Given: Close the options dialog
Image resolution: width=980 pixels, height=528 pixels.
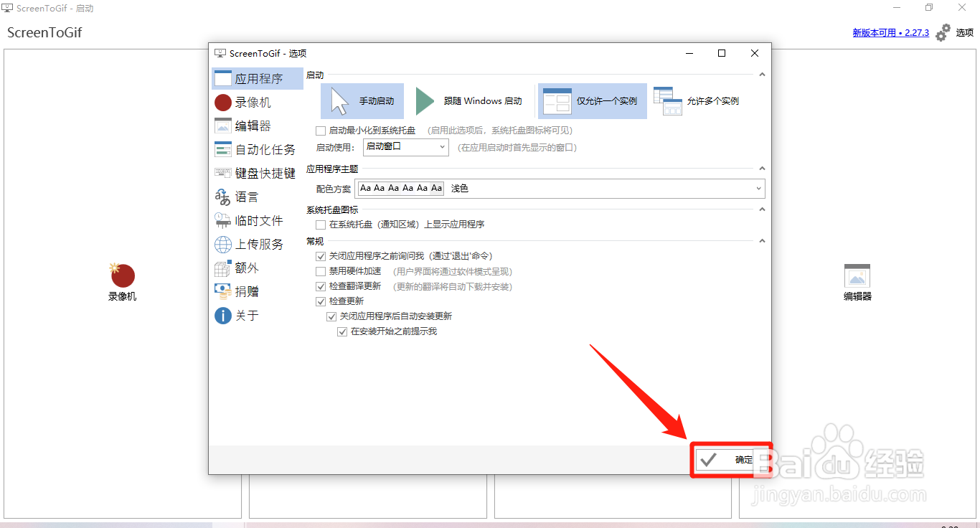Looking at the screenshot, I should [x=755, y=53].
